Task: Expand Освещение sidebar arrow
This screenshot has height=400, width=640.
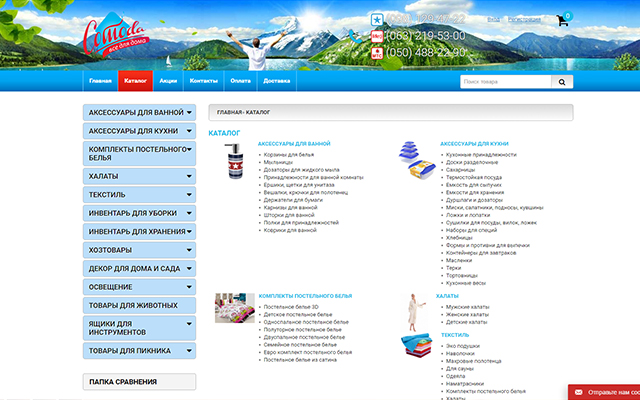Action: coord(189,287)
